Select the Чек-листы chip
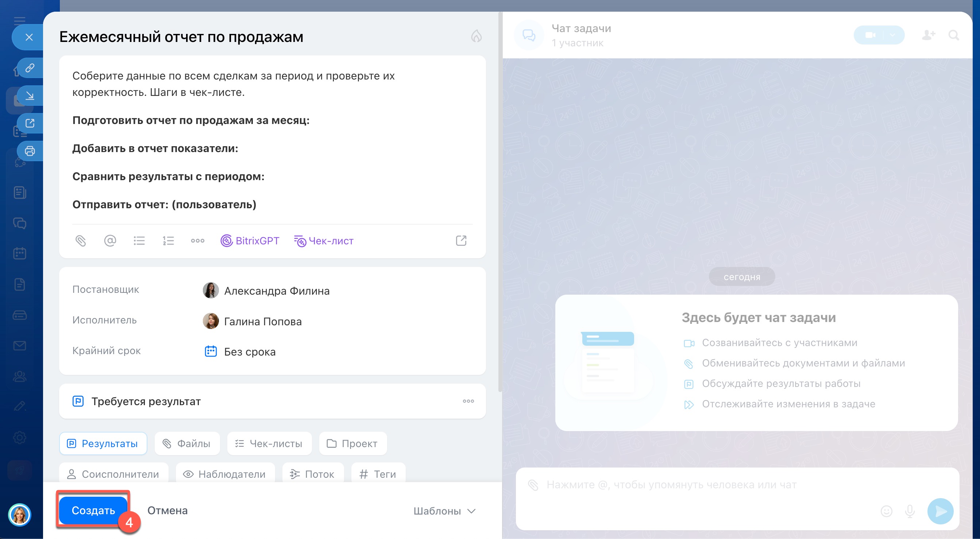 tap(269, 443)
